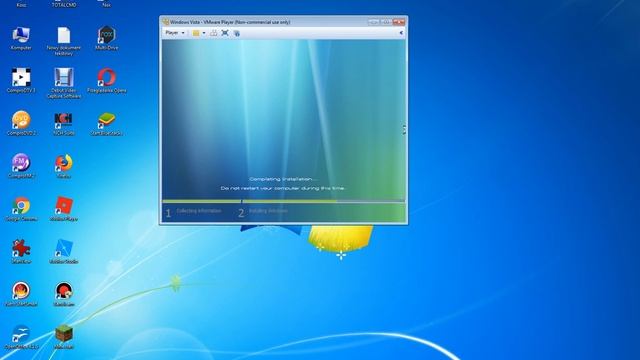Click the 'Completing installation...' message

(x=283, y=179)
